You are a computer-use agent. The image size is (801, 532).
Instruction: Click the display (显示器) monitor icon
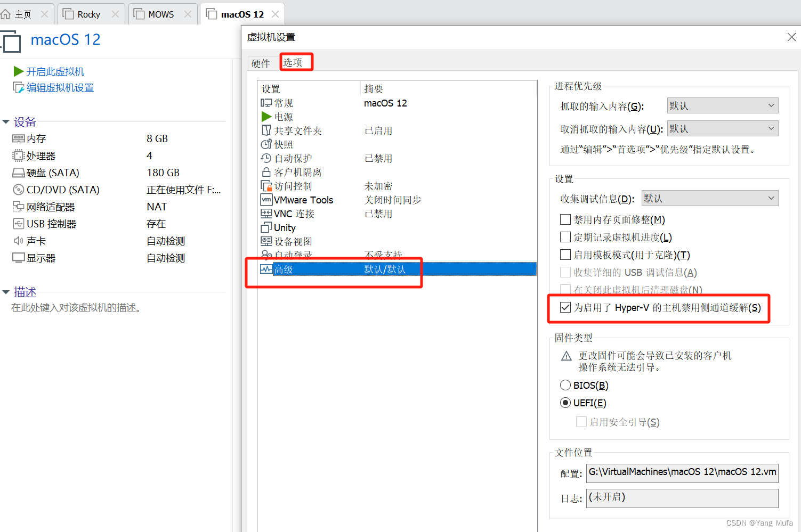19,258
